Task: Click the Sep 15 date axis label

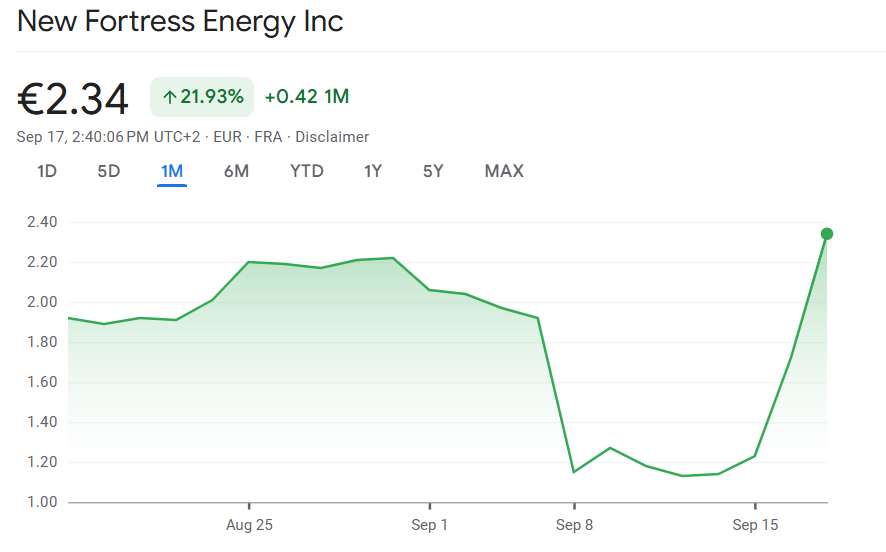Action: point(755,525)
